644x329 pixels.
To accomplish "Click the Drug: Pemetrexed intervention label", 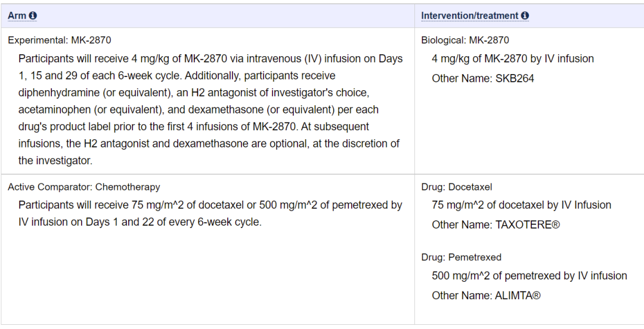I will 461,257.
